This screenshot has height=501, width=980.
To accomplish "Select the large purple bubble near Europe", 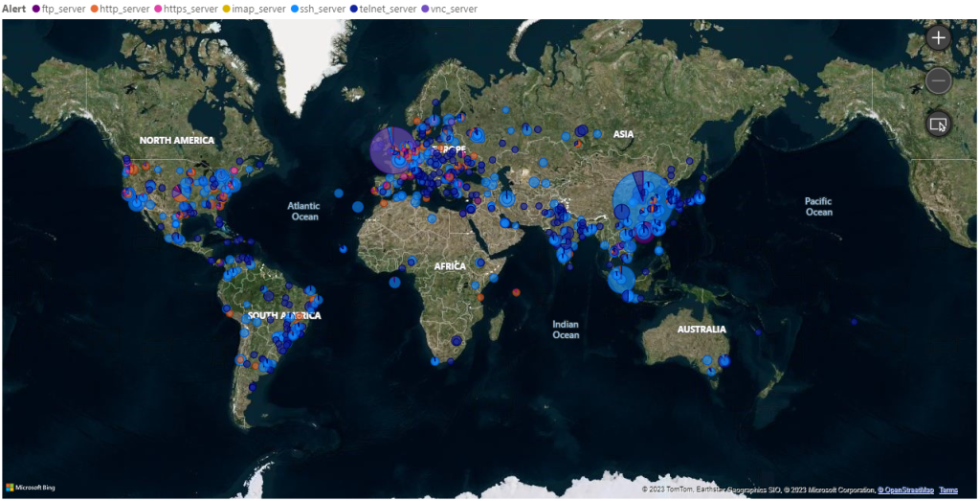I will [392, 150].
